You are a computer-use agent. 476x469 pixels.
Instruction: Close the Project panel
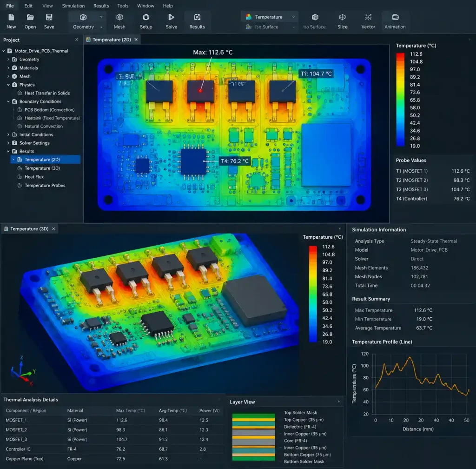tap(77, 40)
